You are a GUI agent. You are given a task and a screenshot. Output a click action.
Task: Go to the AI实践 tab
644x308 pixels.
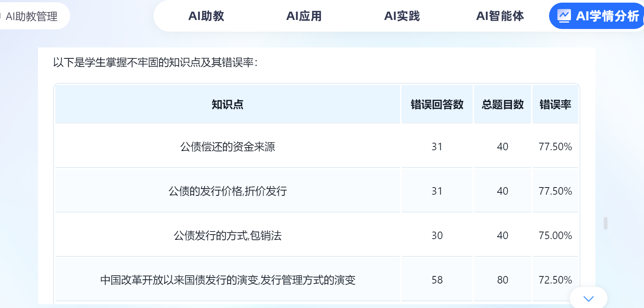click(x=402, y=16)
